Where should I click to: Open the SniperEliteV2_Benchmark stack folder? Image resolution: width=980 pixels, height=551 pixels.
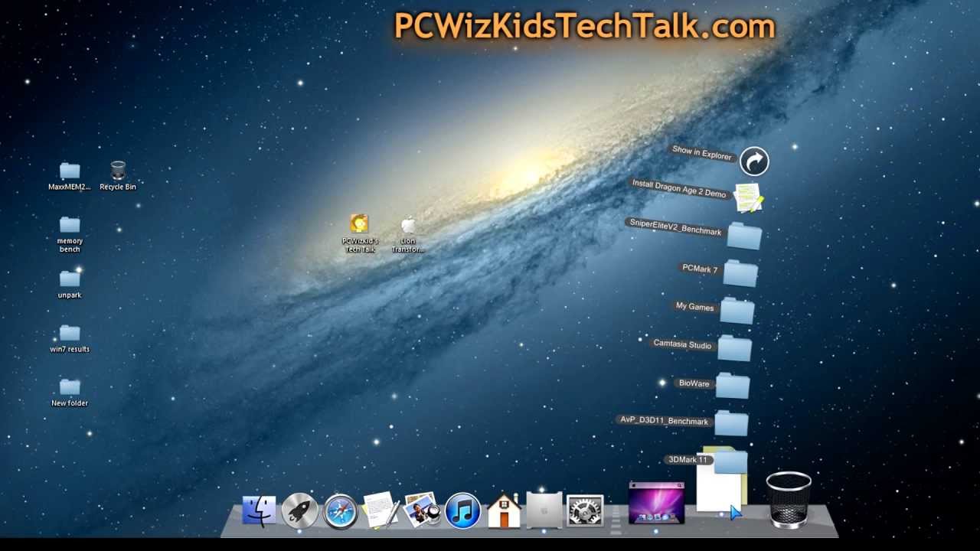[x=744, y=236]
